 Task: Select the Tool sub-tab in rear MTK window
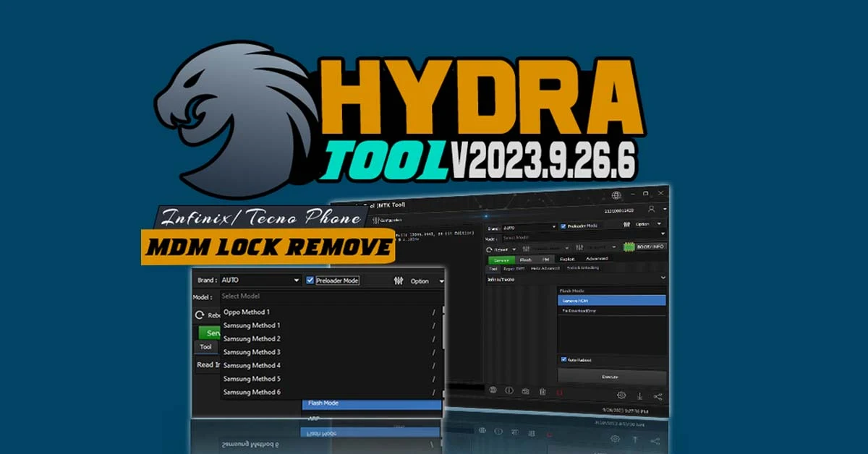pyautogui.click(x=493, y=269)
